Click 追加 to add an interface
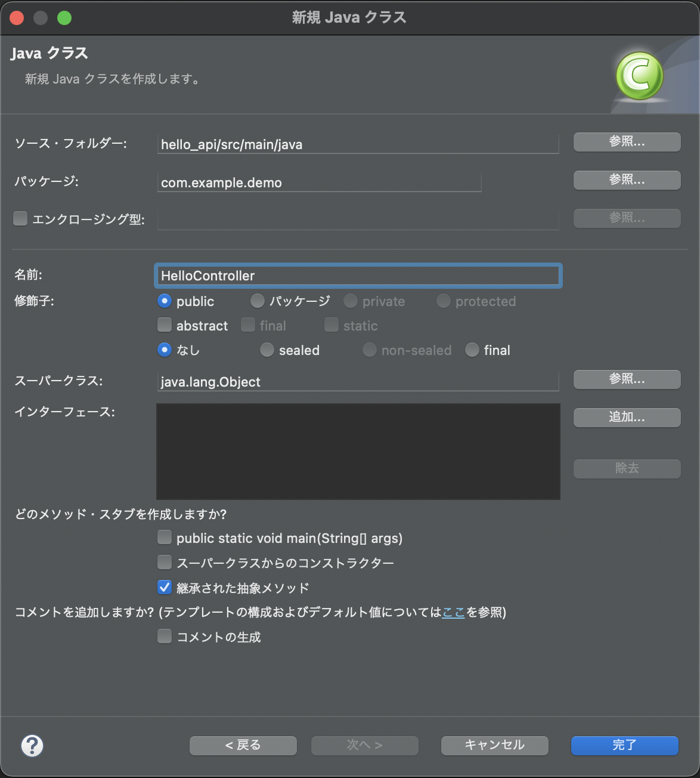This screenshot has width=700, height=778. click(626, 418)
